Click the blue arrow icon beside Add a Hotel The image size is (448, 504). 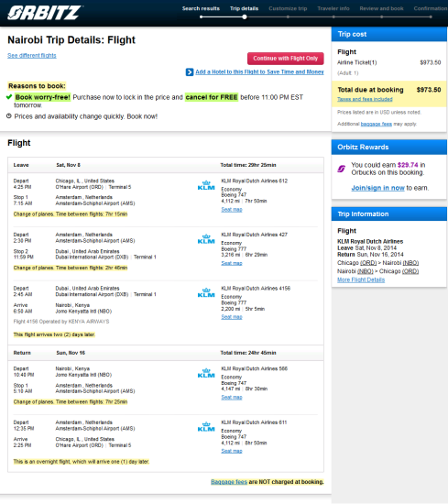[190, 72]
